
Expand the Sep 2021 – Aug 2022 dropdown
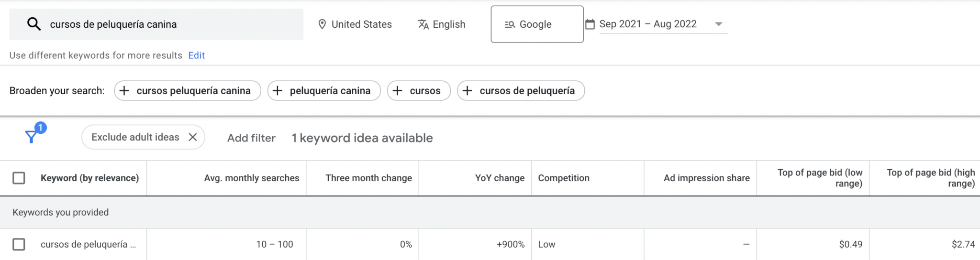[x=718, y=24]
